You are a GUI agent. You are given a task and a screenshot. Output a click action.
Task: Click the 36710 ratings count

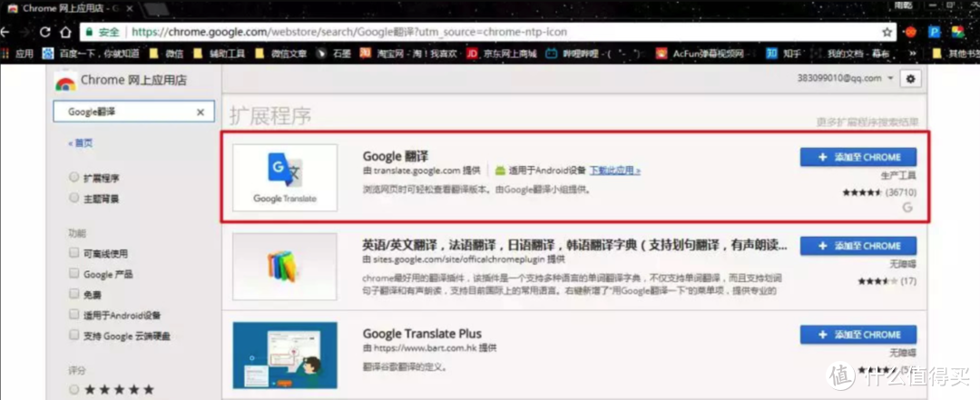click(901, 192)
